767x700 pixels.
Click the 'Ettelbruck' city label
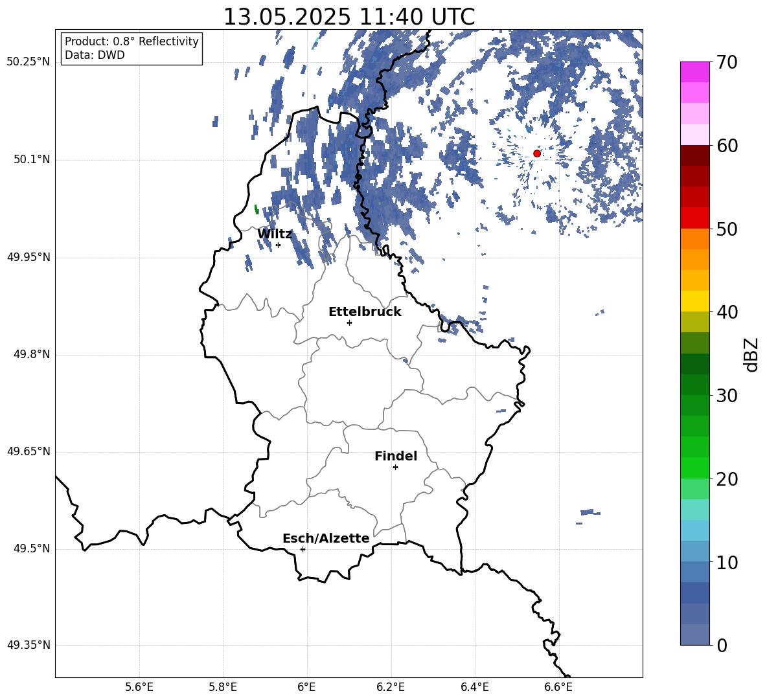(x=365, y=312)
